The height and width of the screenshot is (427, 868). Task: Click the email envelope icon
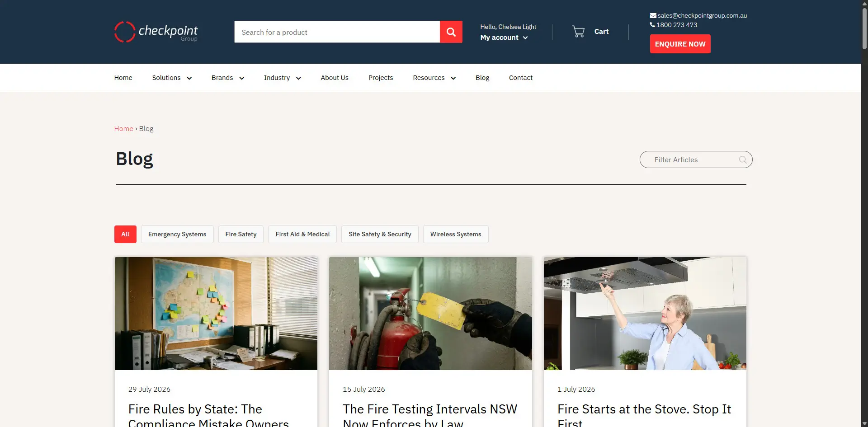coord(653,15)
